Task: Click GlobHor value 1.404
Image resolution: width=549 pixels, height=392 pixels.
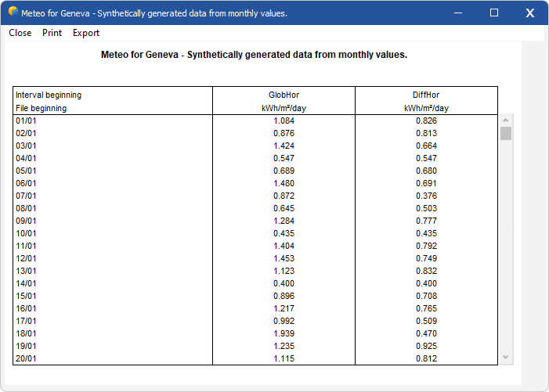Action: point(284,246)
